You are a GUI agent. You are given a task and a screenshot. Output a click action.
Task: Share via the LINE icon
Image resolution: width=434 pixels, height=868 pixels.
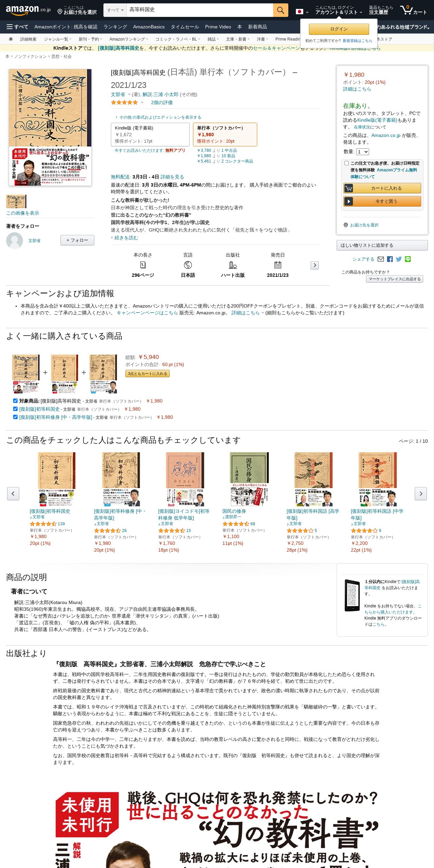tap(408, 259)
